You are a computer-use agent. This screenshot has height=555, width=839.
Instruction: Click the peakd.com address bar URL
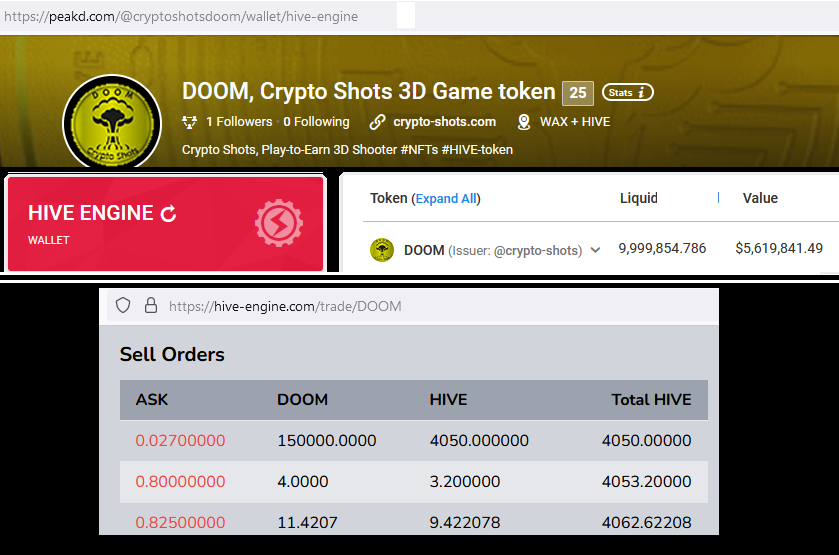[x=181, y=17]
